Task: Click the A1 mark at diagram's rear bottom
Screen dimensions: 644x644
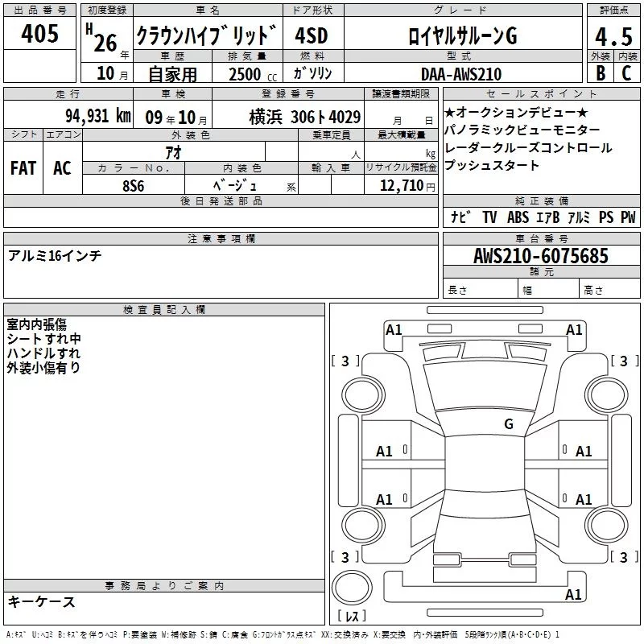Action: (573, 595)
